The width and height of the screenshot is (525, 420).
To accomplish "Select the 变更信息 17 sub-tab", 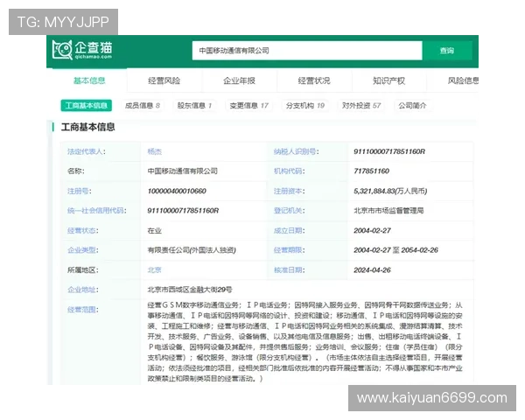I will pyautogui.click(x=248, y=106).
